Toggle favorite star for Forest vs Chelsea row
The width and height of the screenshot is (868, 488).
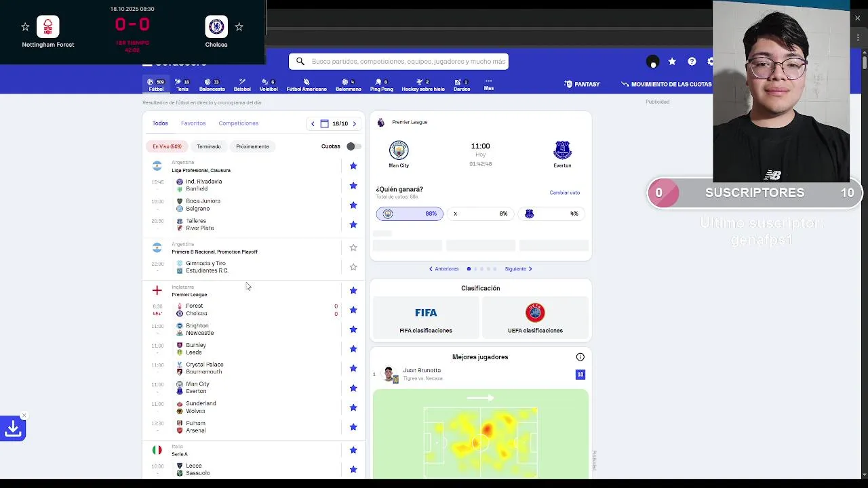click(353, 310)
